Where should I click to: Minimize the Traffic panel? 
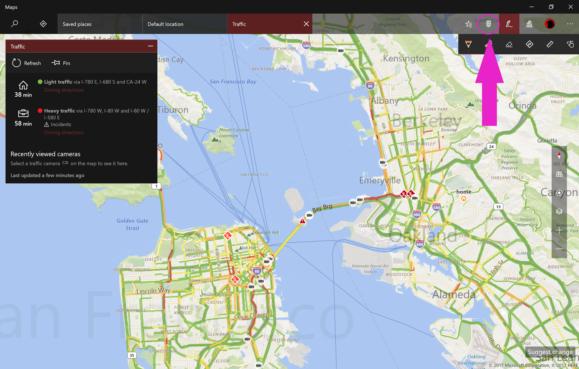click(x=150, y=46)
